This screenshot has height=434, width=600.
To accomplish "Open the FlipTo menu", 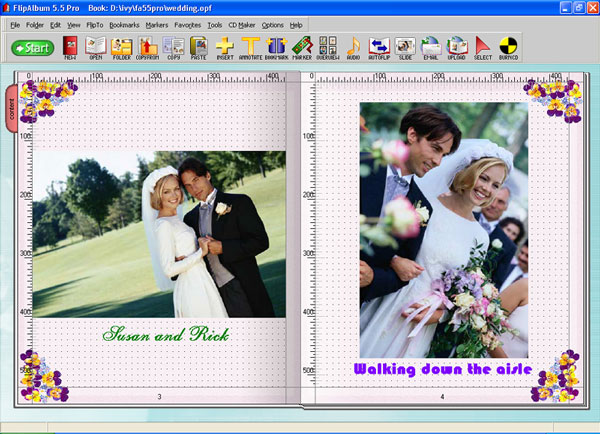I will tap(95, 25).
